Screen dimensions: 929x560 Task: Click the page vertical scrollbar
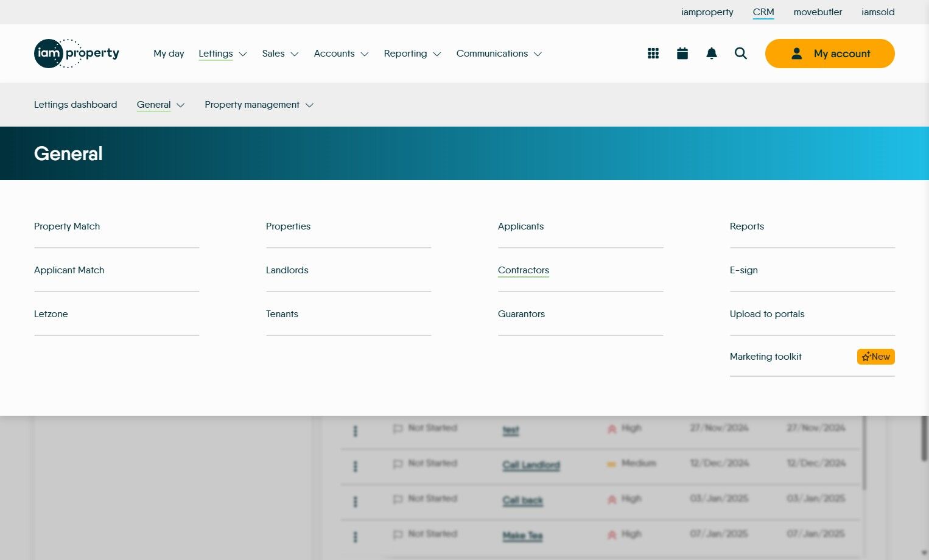point(925,438)
